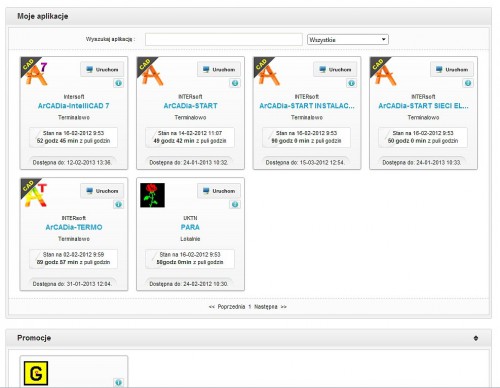Image resolution: width=500 pixels, height=388 pixels.
Task: Open ArCADia-START title link
Action: click(190, 106)
